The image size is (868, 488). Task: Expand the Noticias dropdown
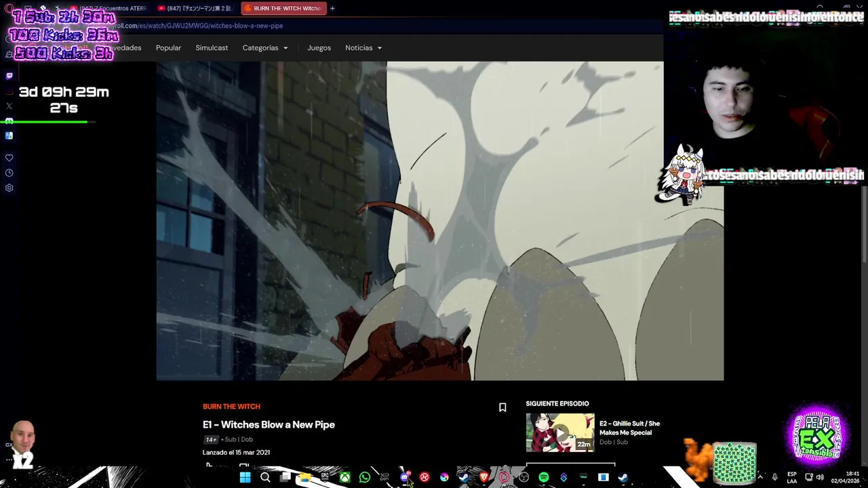coord(363,48)
